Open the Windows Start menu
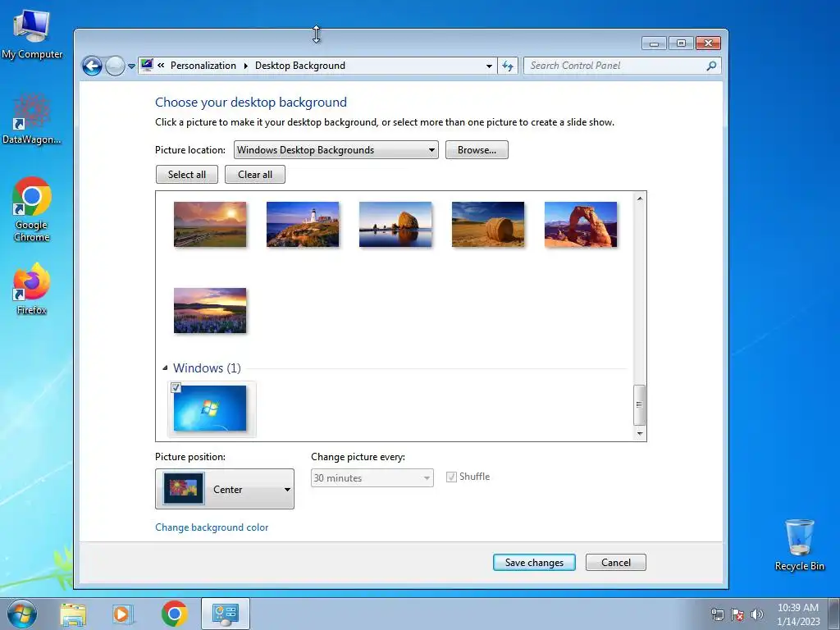840x630 pixels. 22,614
